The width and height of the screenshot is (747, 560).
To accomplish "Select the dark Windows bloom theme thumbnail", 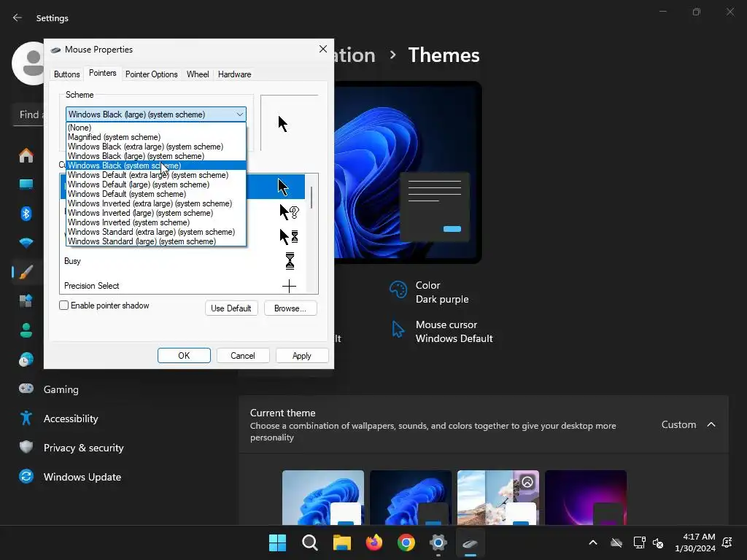I will coord(411,497).
